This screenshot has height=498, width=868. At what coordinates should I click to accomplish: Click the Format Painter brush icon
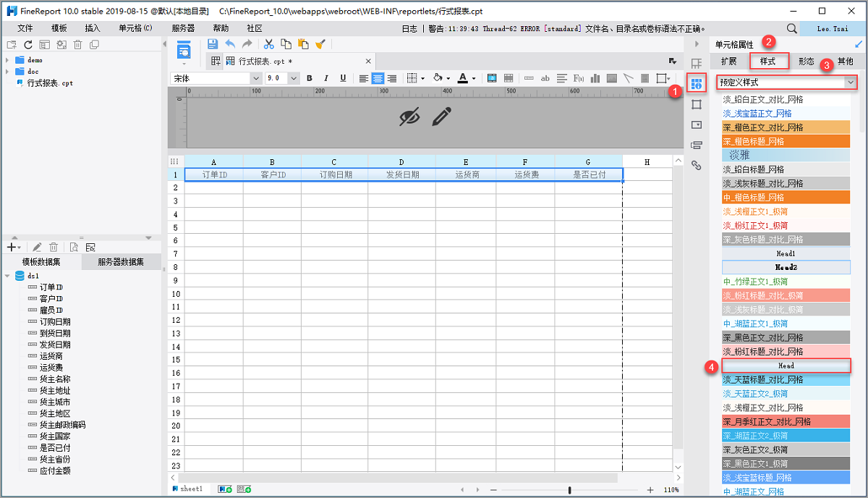pyautogui.click(x=320, y=44)
